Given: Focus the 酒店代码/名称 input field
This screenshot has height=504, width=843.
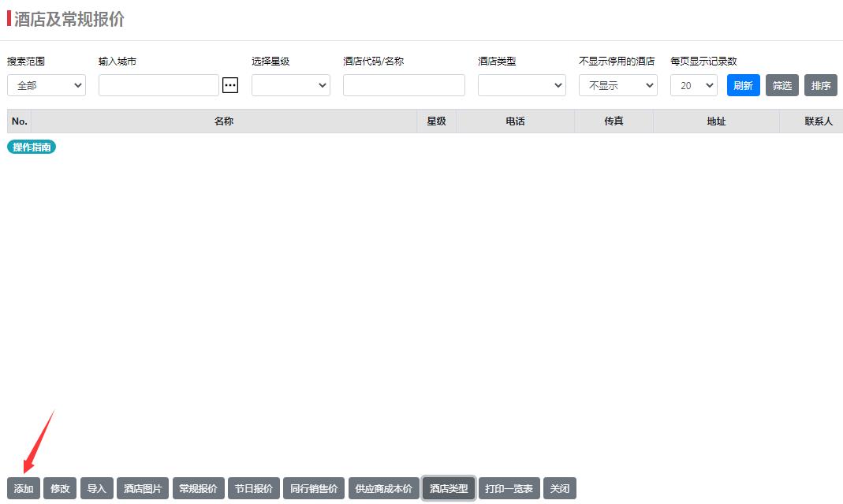Looking at the screenshot, I should [x=404, y=85].
